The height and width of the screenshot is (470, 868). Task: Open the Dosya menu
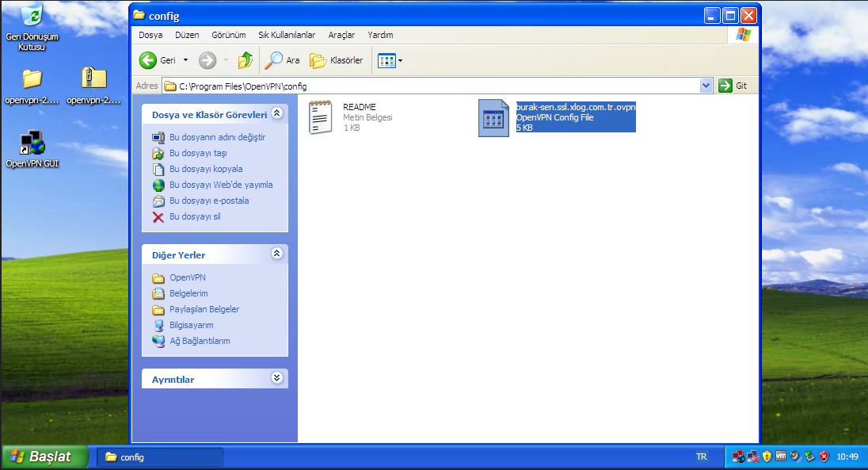pyautogui.click(x=150, y=35)
